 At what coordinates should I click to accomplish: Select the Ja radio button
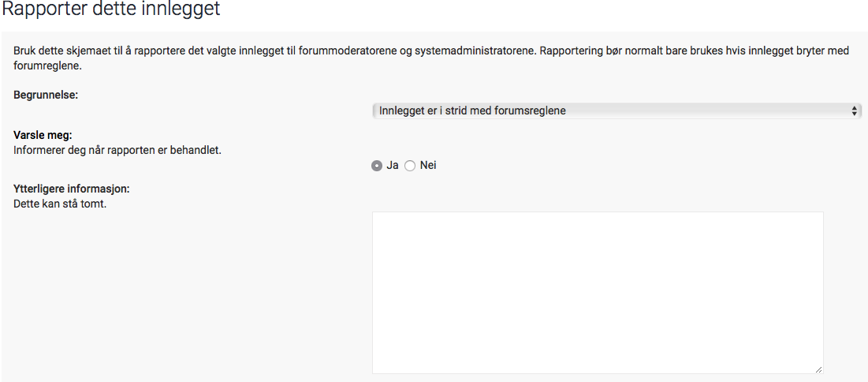coord(376,166)
